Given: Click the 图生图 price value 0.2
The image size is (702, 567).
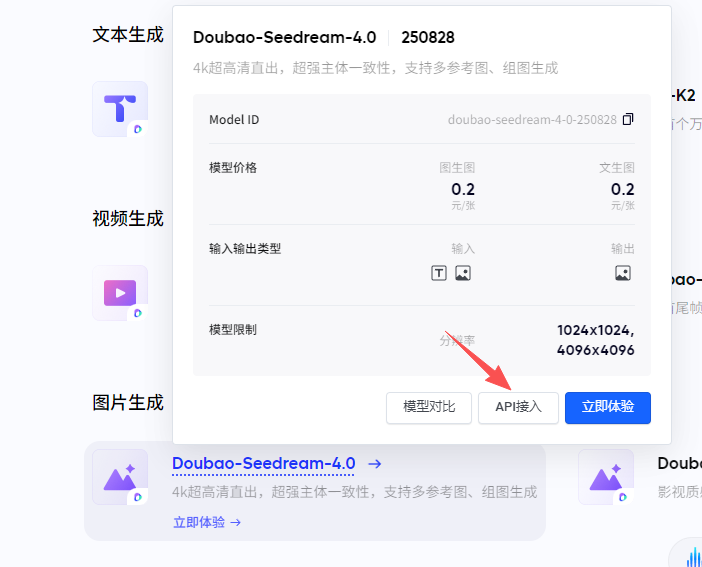Looking at the screenshot, I should (x=463, y=189).
